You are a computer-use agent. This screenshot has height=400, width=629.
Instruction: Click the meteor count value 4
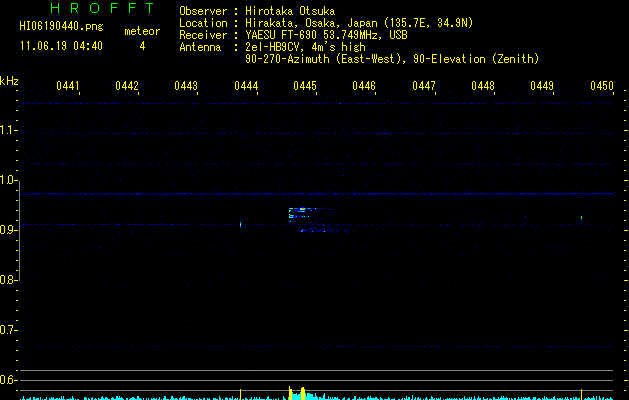(x=142, y=46)
